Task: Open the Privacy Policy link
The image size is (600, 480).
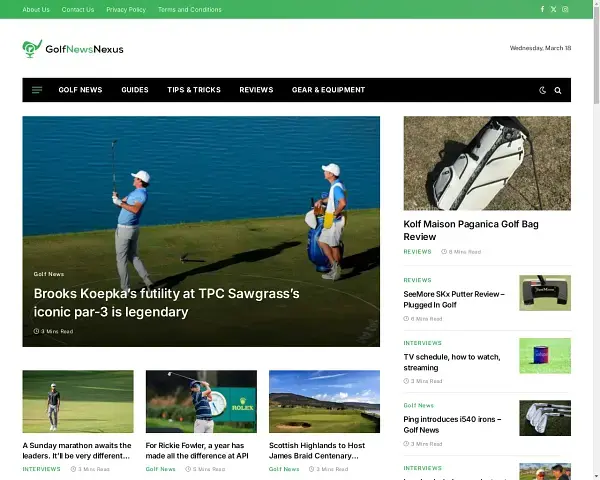Action: click(126, 9)
